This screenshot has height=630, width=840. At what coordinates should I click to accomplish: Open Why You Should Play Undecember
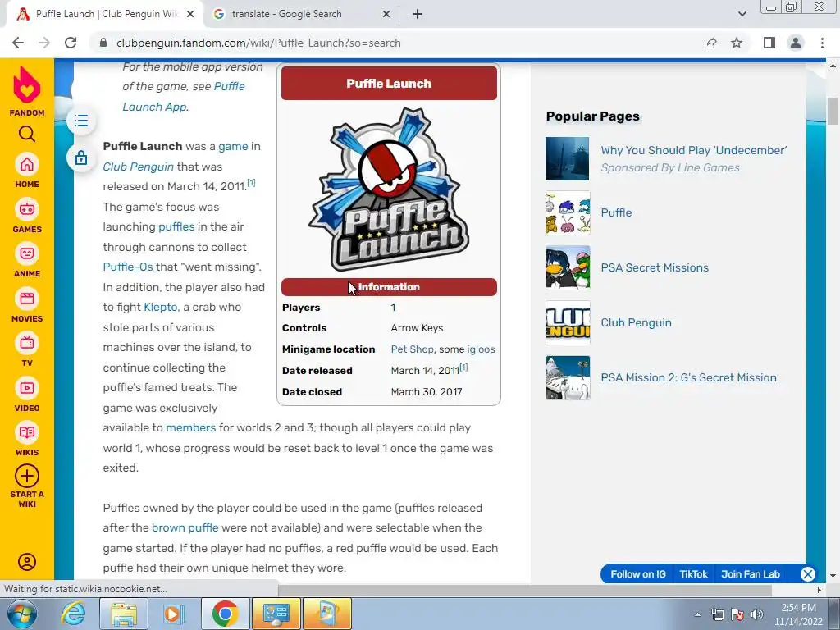click(694, 151)
